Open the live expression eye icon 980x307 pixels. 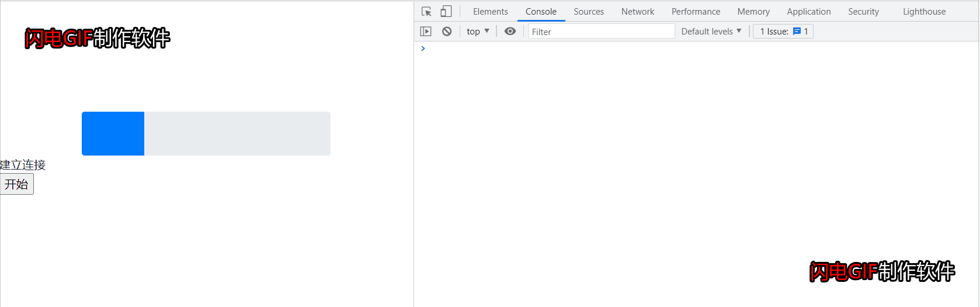pyautogui.click(x=510, y=32)
